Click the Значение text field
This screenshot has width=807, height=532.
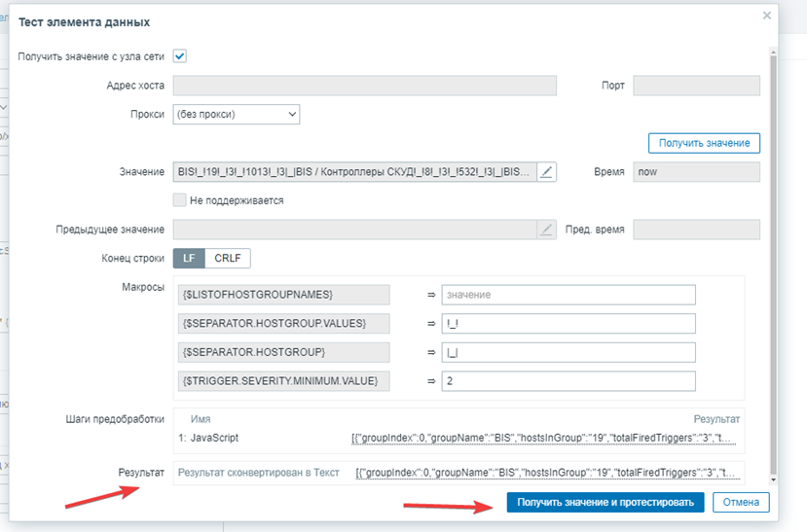click(354, 172)
